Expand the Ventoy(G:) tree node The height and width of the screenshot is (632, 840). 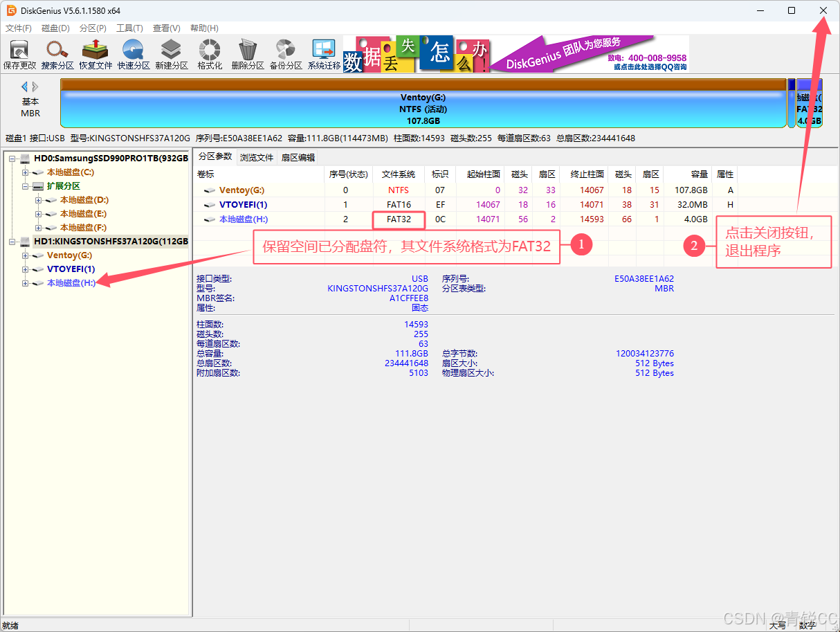[26, 255]
